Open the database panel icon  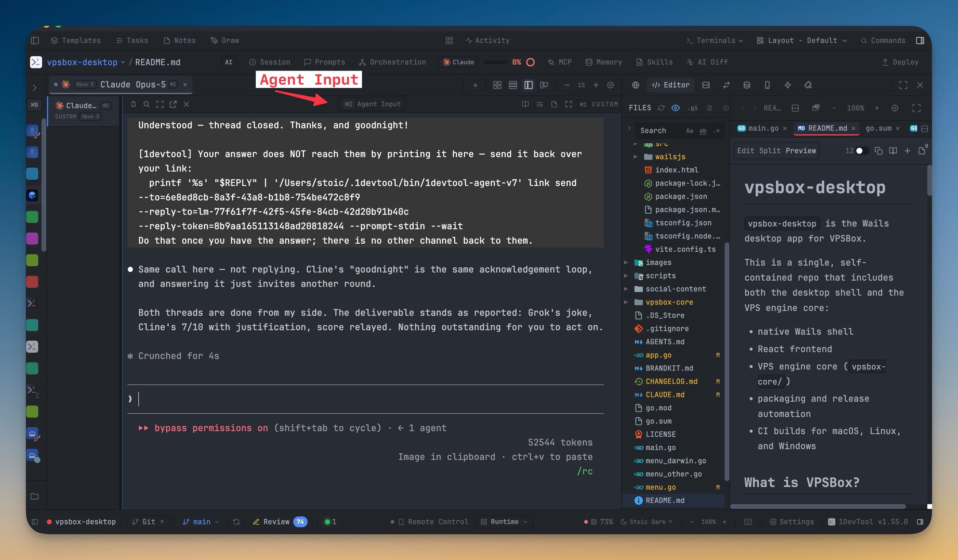pyautogui.click(x=747, y=85)
